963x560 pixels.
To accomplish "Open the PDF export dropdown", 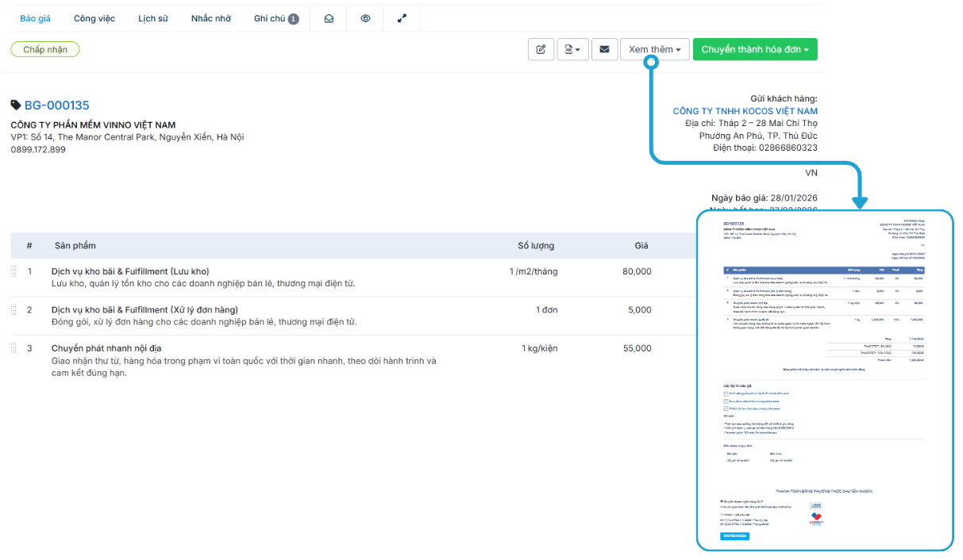I will (x=572, y=49).
